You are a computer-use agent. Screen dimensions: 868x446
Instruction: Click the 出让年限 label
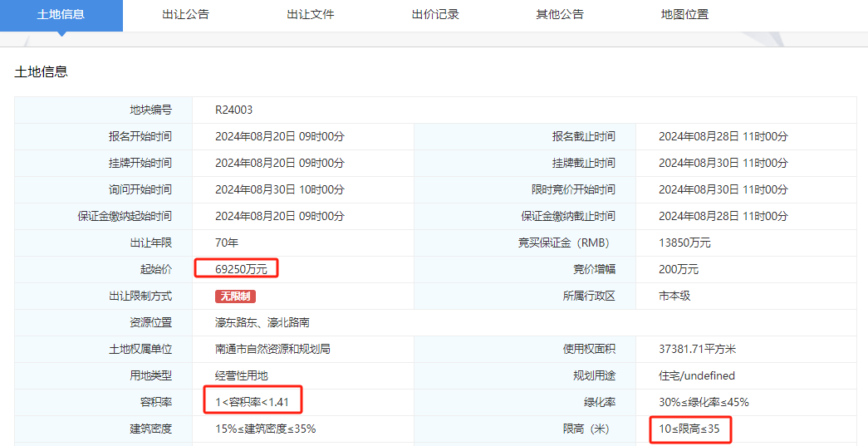point(150,243)
